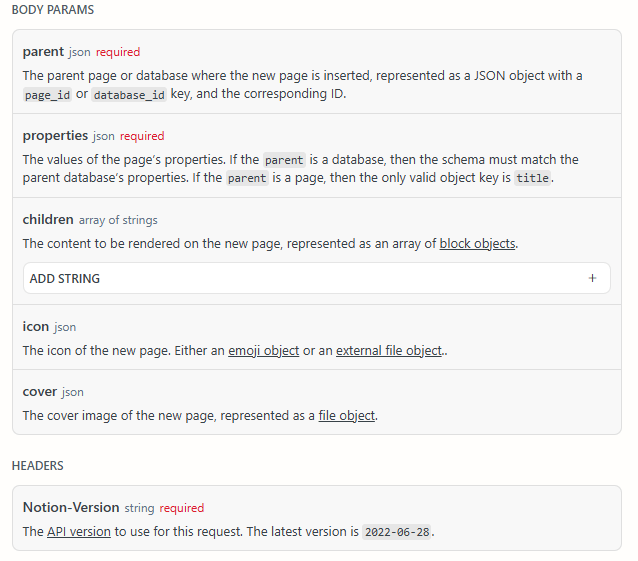Click the properties parameter name
The image size is (638, 561).
tap(55, 135)
